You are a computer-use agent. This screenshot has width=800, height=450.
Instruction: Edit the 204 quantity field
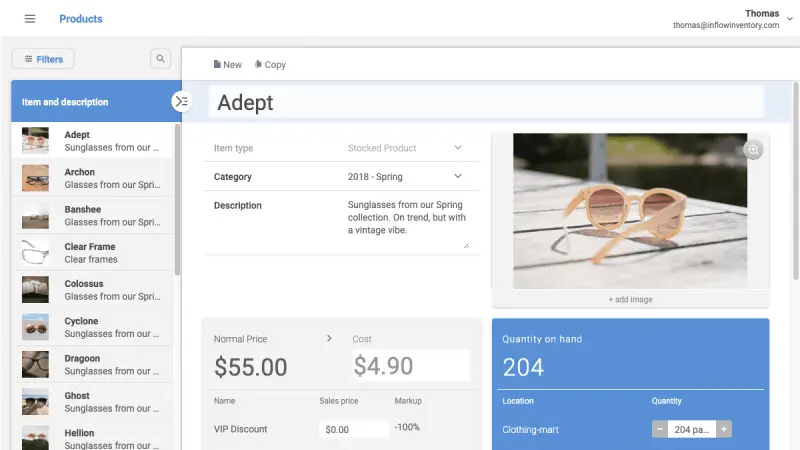691,429
